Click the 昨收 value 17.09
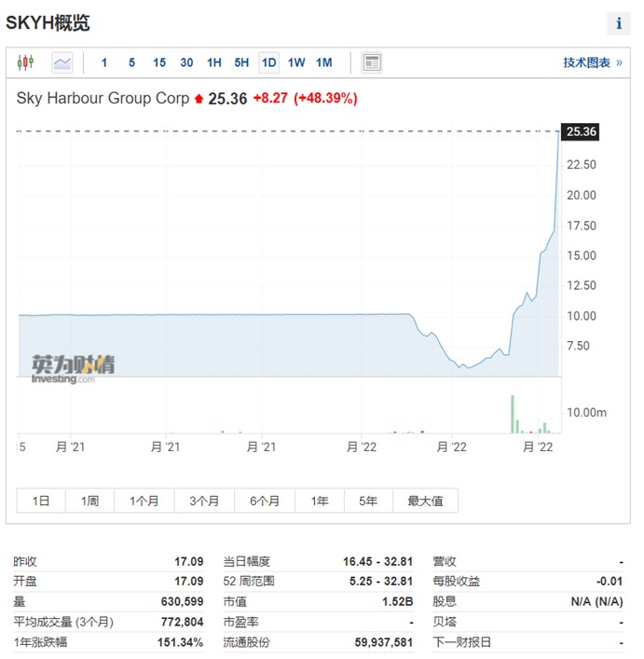644x659 pixels. (x=188, y=561)
